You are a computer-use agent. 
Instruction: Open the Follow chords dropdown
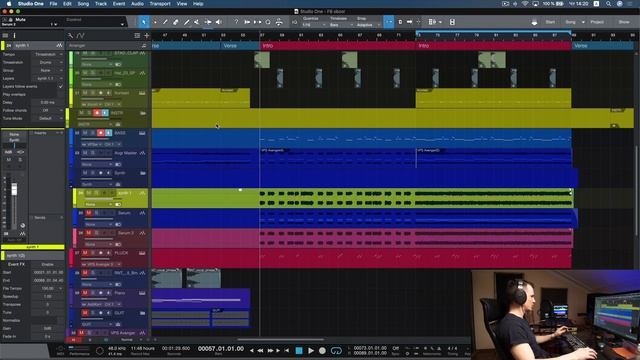(48, 111)
